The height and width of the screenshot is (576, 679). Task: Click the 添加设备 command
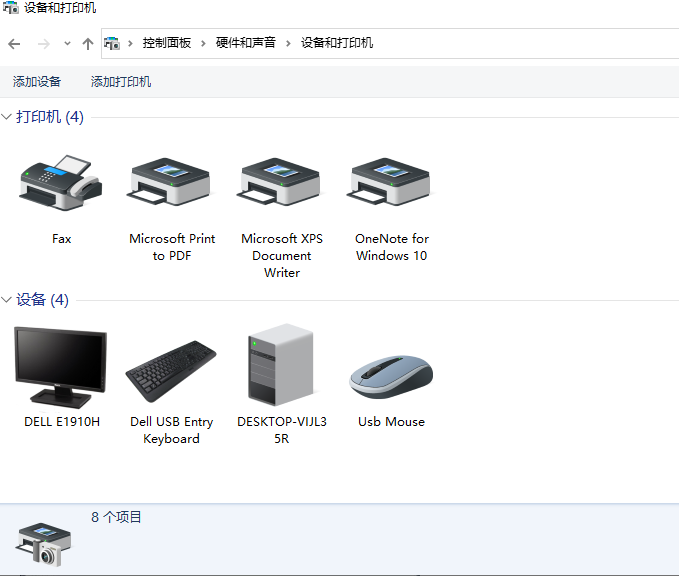(37, 81)
